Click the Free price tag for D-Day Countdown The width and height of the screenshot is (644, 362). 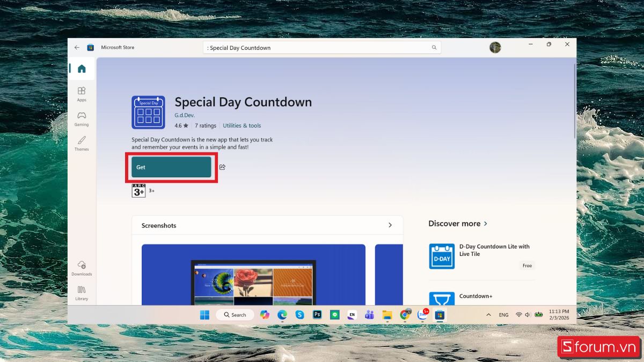coord(527,265)
